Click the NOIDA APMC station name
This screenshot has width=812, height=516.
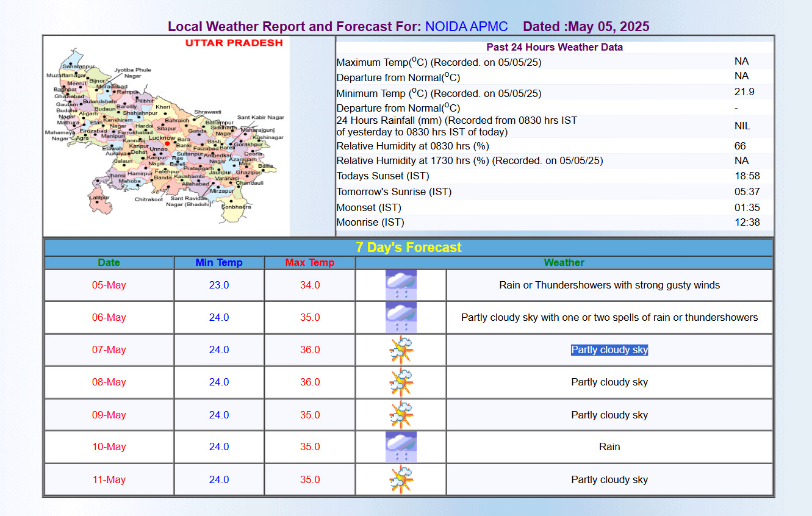[466, 27]
